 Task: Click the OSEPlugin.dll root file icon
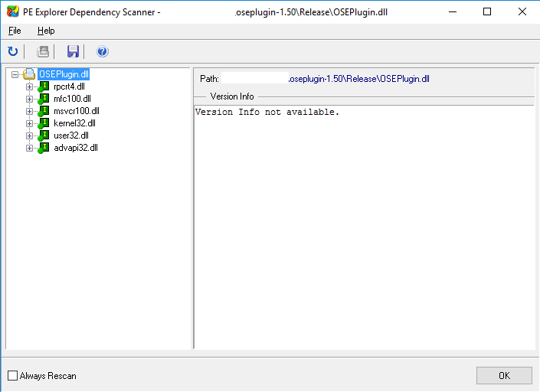pos(29,74)
